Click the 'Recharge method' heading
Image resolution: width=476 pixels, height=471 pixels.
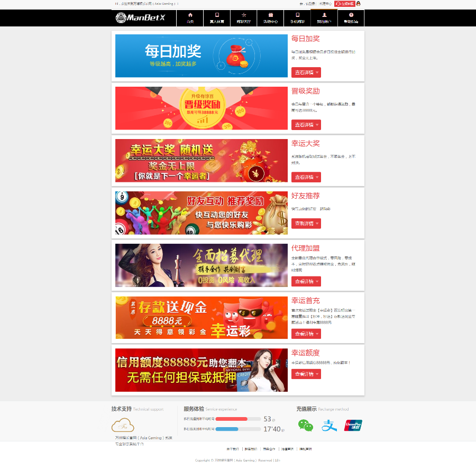333,409
